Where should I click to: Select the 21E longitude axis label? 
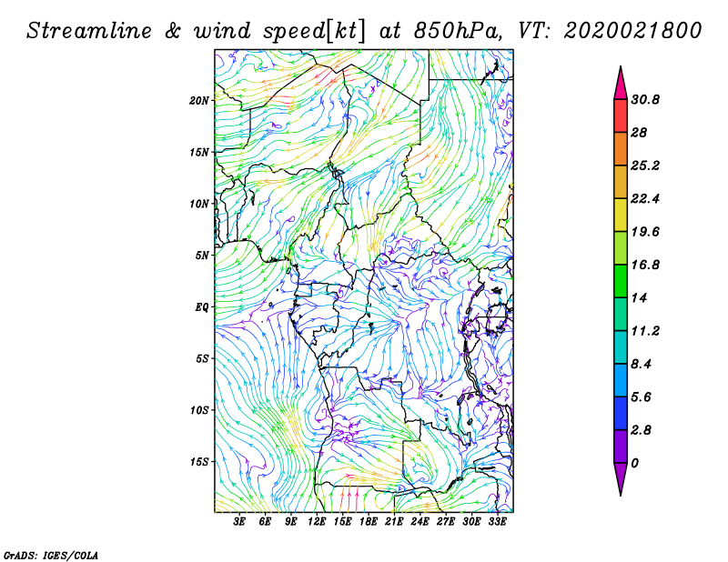395,523
